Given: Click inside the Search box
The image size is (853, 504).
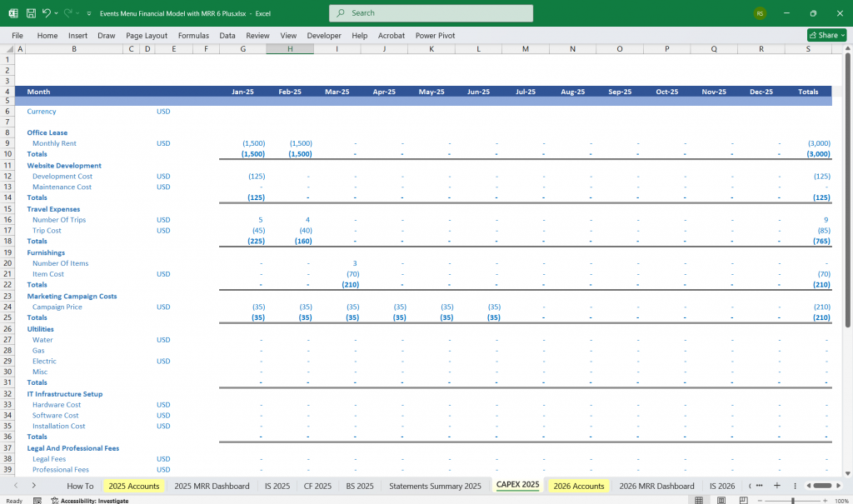Looking at the screenshot, I should click(x=431, y=13).
